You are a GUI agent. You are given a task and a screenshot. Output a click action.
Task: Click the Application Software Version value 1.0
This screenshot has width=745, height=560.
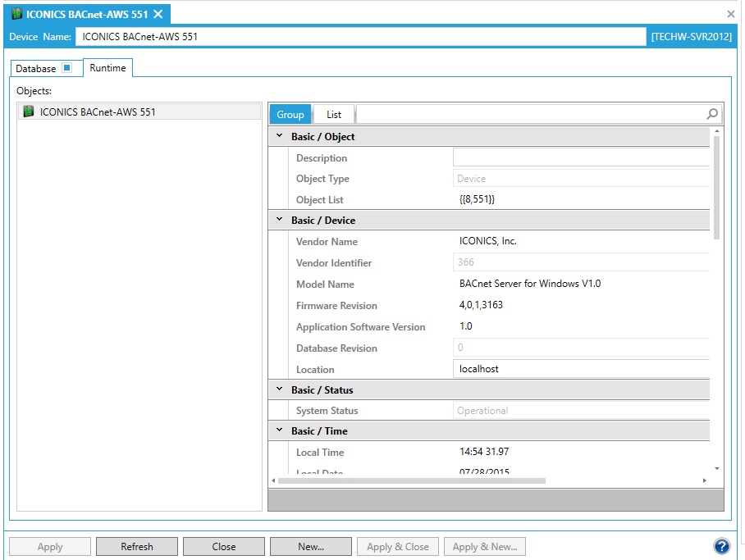pyautogui.click(x=466, y=326)
